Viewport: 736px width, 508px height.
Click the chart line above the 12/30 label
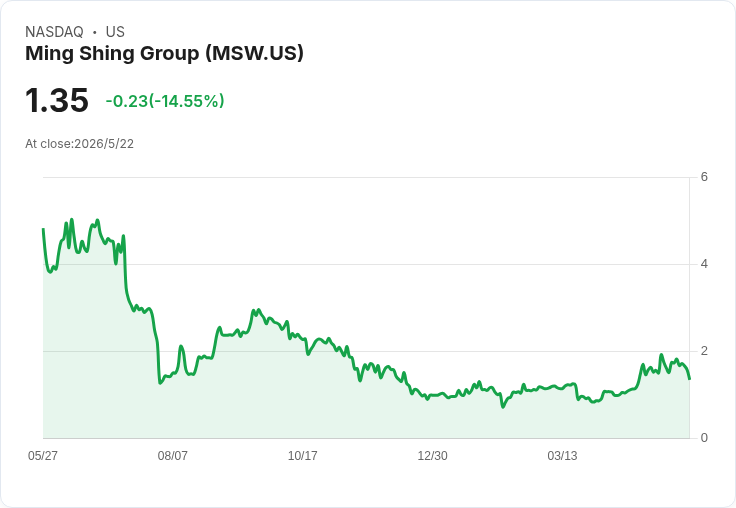coord(432,395)
